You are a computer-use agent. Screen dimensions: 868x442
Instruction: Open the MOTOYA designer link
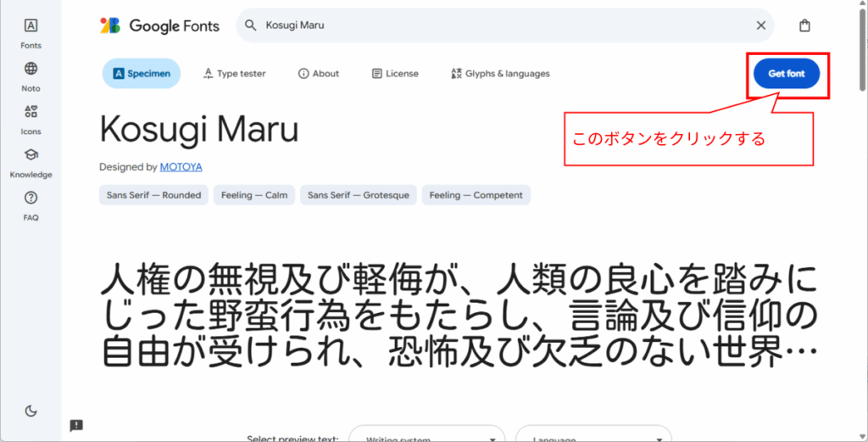(181, 167)
